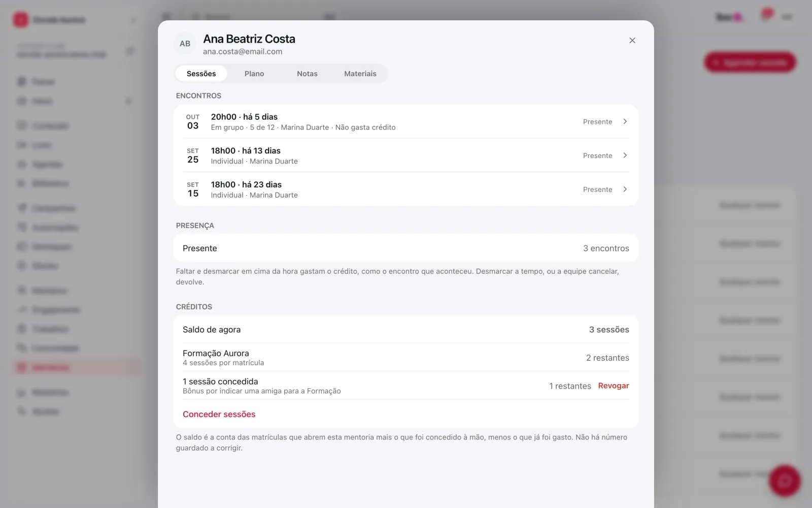Click the 1 restantes value

point(570,386)
